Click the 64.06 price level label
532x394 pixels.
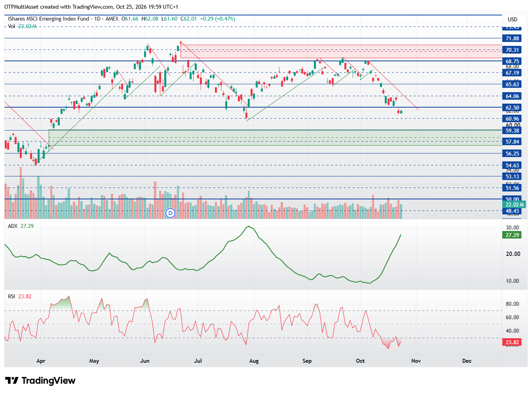click(512, 96)
